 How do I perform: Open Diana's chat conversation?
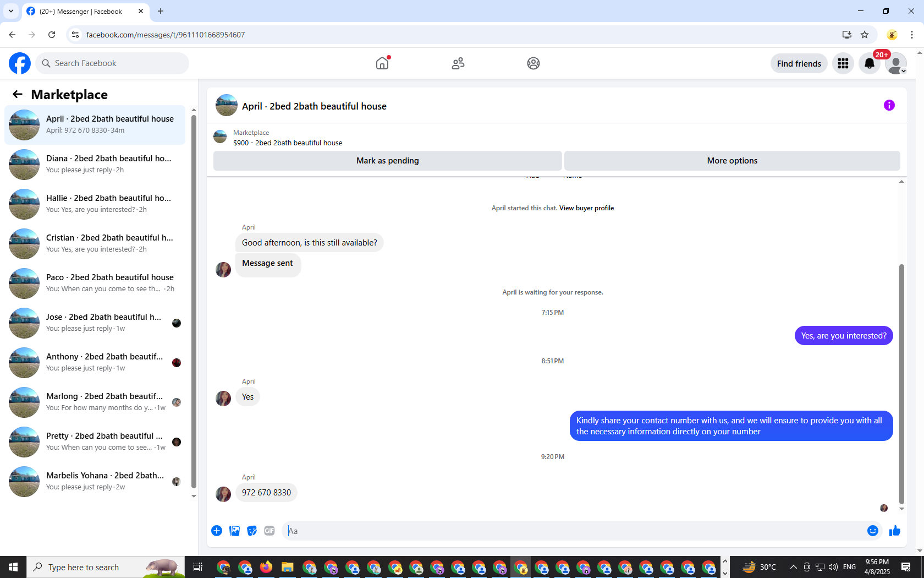(x=95, y=165)
